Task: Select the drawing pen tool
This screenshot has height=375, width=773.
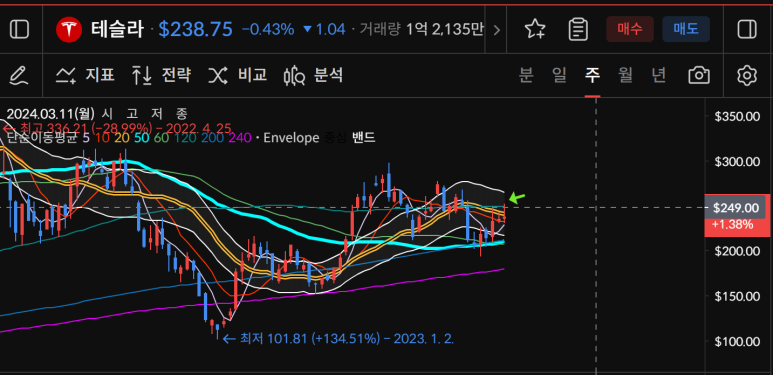Action: [19, 75]
